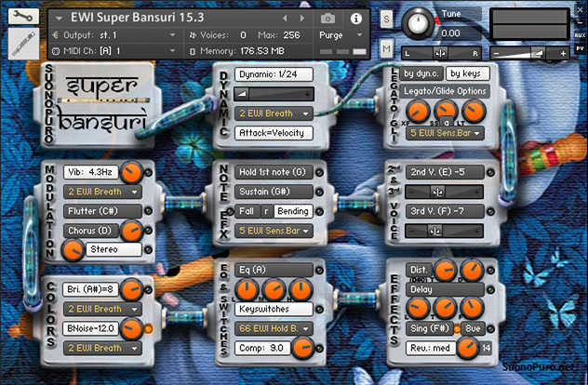Viewport: 588px width, 385px height.
Task: Go to next instrument arrow
Action: coord(301,18)
